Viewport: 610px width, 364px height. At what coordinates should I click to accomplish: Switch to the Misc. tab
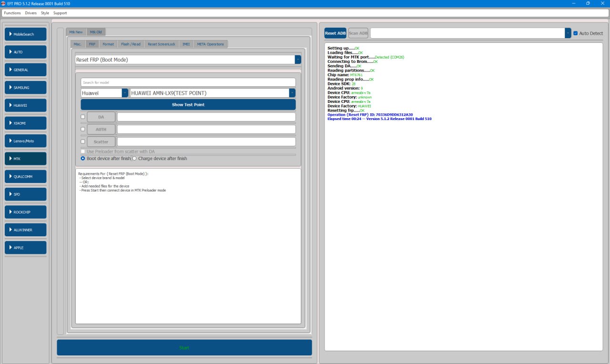pos(78,44)
